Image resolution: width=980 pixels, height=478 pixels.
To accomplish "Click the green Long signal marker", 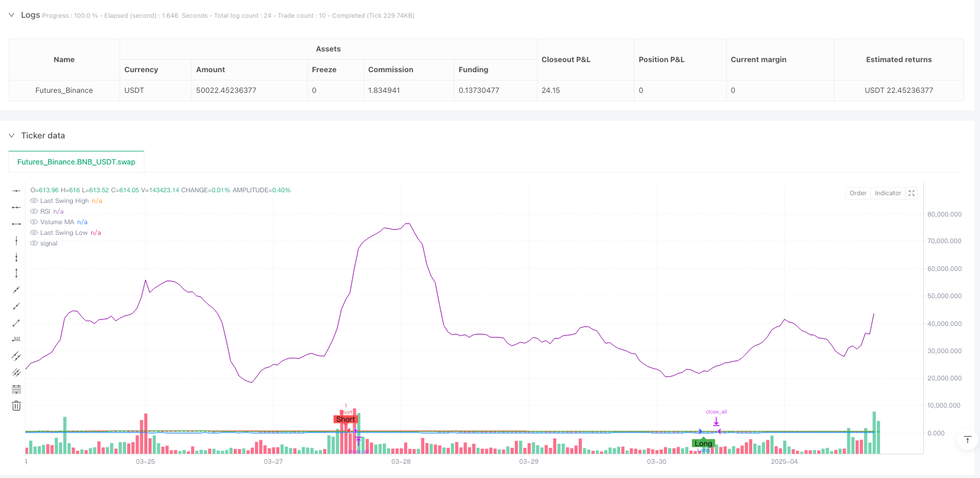I will (703, 444).
